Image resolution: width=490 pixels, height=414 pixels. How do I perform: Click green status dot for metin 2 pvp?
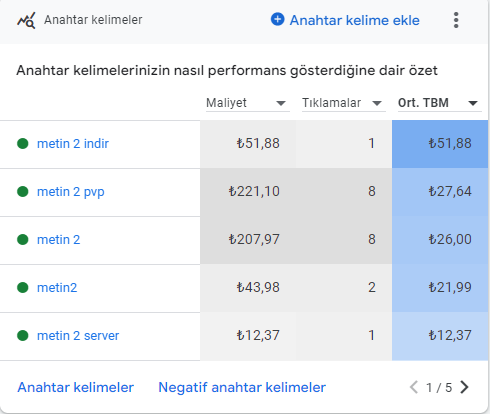tap(23, 192)
